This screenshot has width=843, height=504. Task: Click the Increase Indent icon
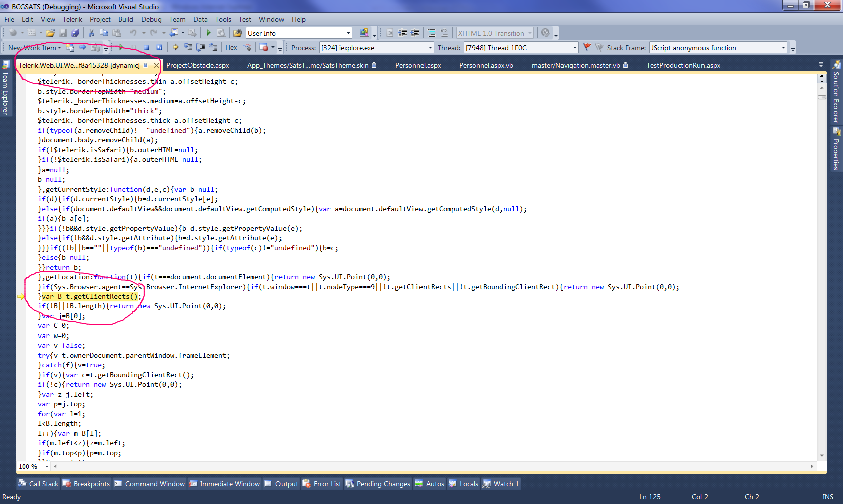tap(415, 33)
